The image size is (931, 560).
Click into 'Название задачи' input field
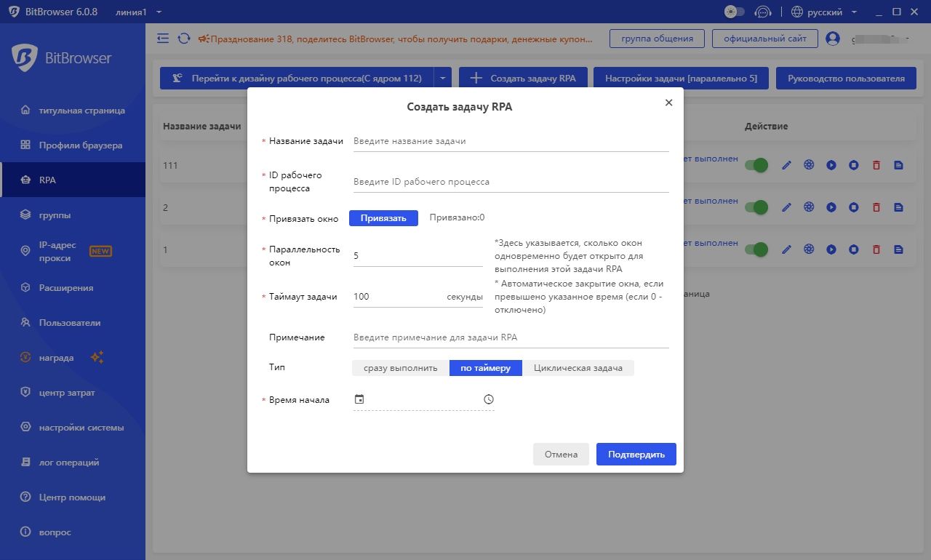pos(509,141)
